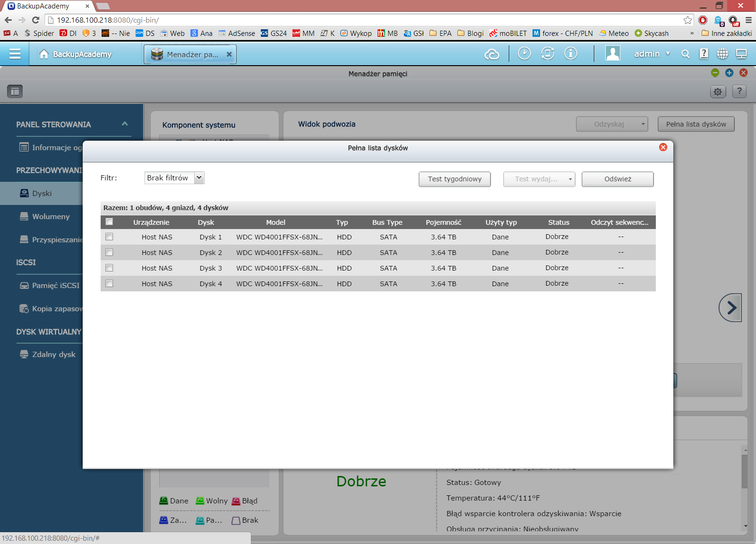Image resolution: width=756 pixels, height=544 pixels.
Task: Open the Filtr Brak filtrów dropdown
Action: click(x=174, y=178)
